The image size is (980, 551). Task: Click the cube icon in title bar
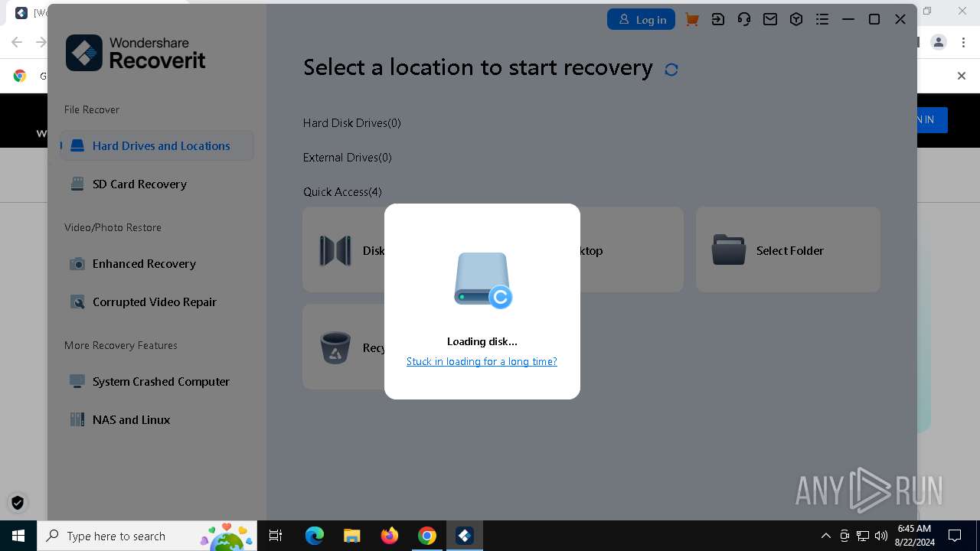tap(796, 20)
